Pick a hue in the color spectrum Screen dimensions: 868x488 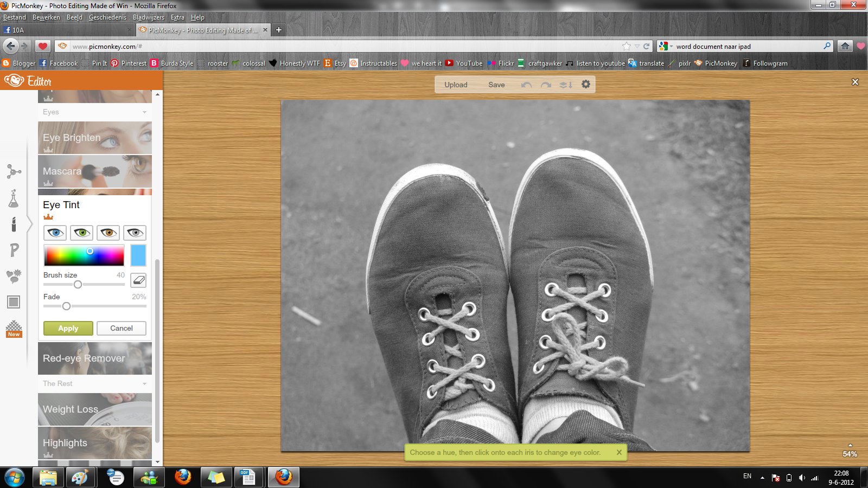(84, 255)
